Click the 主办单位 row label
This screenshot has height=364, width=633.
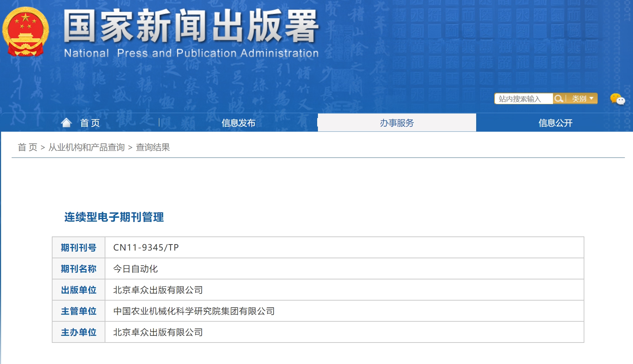point(79,332)
